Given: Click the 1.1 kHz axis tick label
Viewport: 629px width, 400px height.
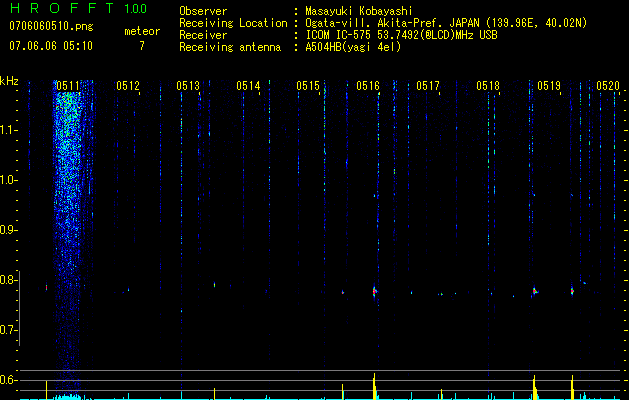Looking at the screenshot, I should pos(9,130).
